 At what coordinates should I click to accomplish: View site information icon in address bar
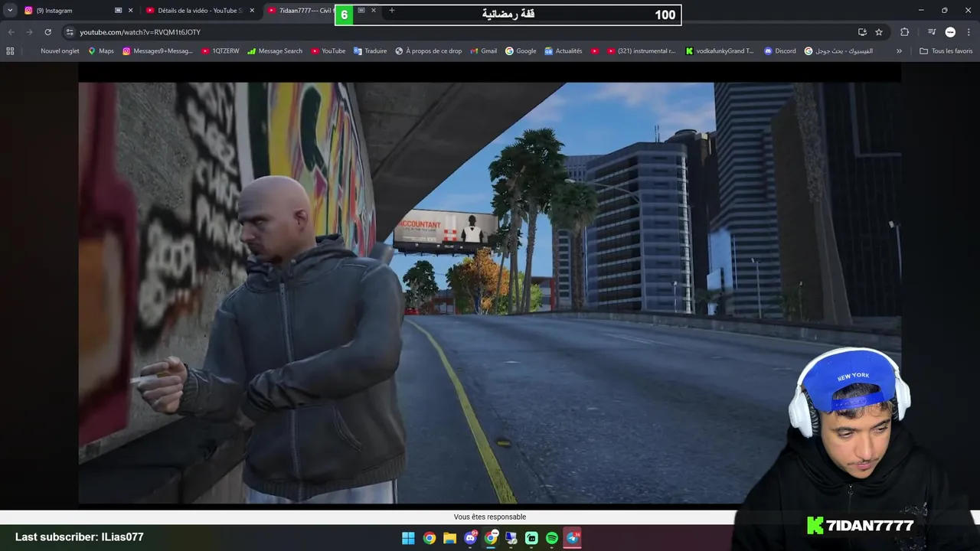pyautogui.click(x=70, y=32)
